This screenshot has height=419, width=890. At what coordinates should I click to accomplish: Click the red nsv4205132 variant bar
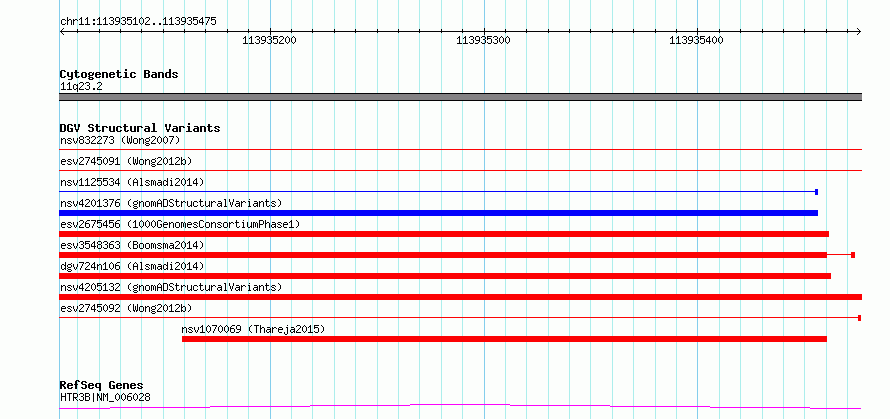[x=460, y=297]
